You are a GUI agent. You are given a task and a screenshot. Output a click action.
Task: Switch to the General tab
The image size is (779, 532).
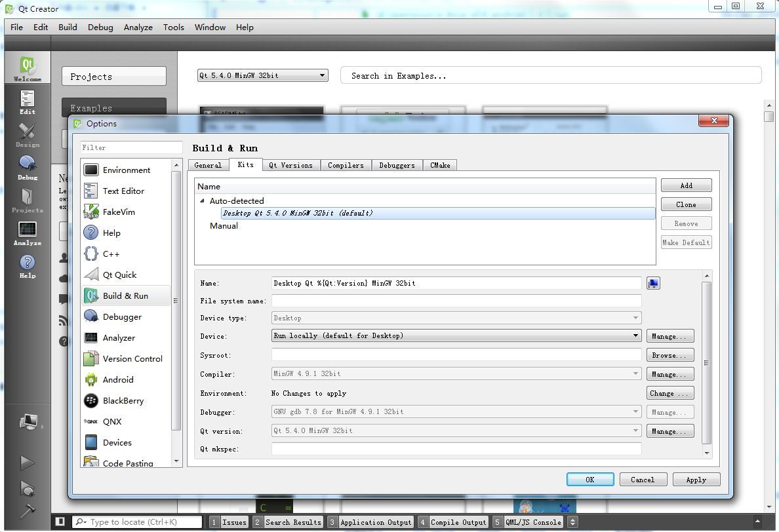tap(208, 165)
